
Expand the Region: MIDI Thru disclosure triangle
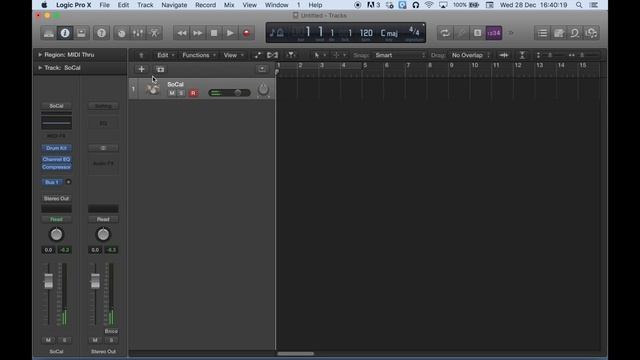click(x=40, y=55)
